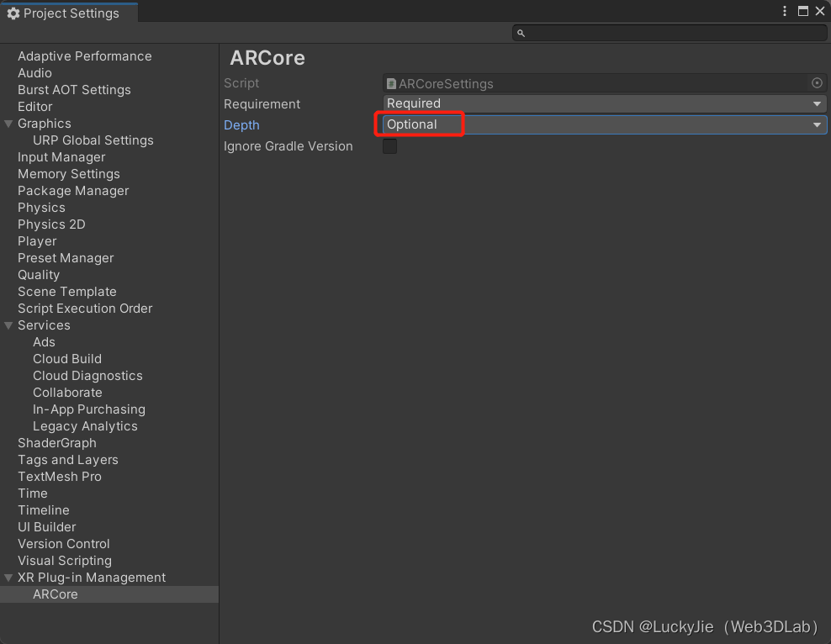
Task: Open the Requirement dropdown
Action: [x=604, y=103]
